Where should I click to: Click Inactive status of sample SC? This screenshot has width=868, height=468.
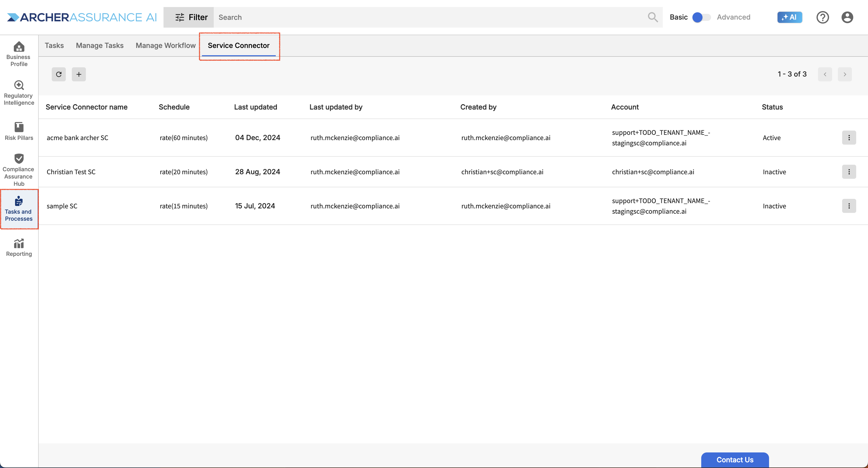tap(774, 206)
